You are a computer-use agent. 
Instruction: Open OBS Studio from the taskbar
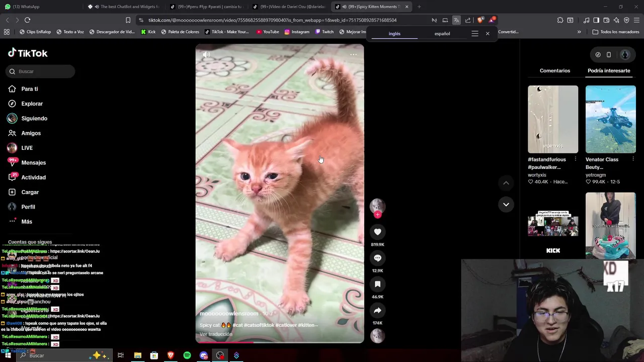click(220, 355)
